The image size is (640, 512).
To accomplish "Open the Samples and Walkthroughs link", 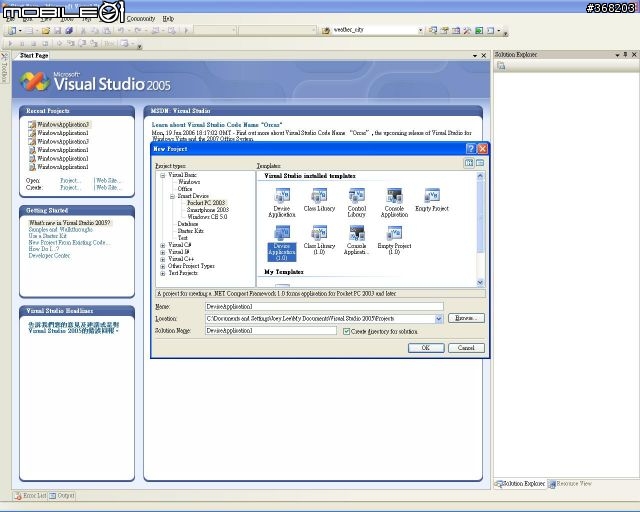I will tap(60, 229).
